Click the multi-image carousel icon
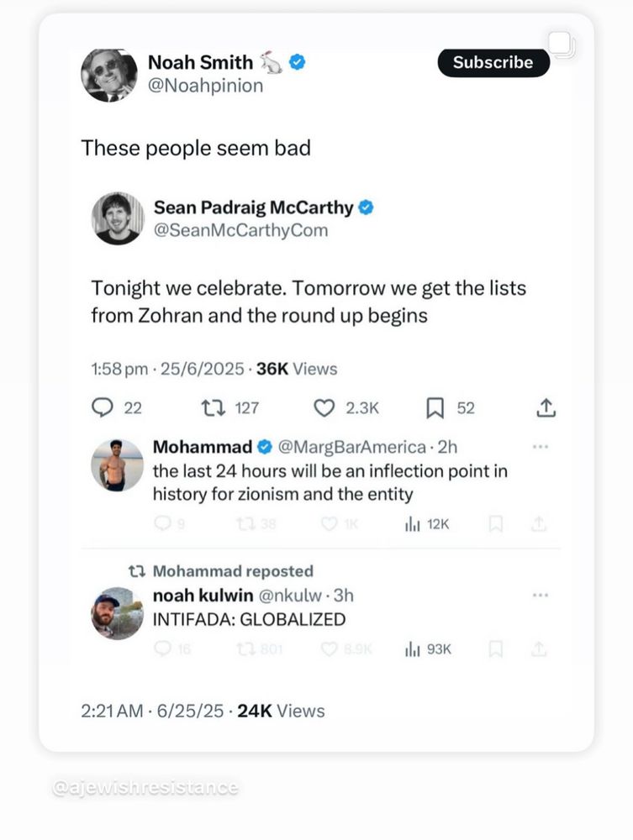 562,44
